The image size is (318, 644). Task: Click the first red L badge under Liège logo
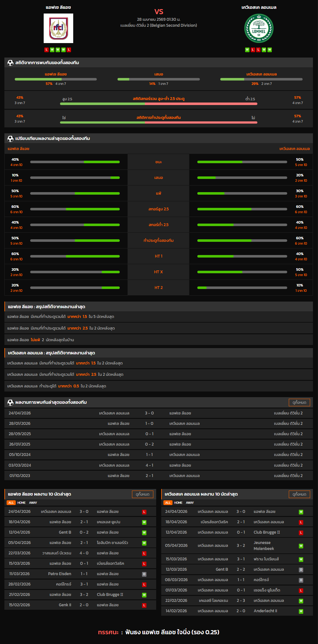[47, 50]
